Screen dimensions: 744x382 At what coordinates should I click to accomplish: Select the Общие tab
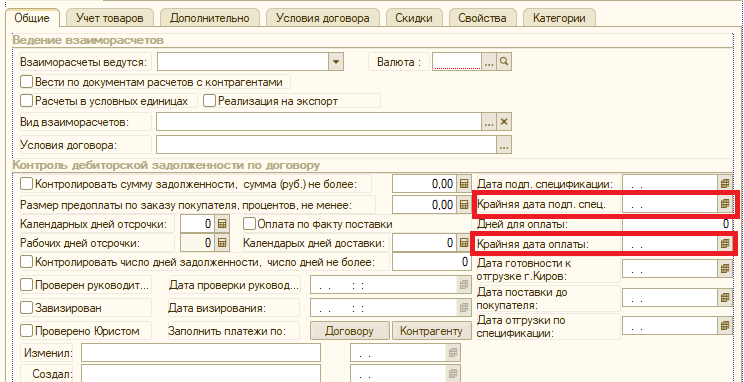pyautogui.click(x=32, y=19)
